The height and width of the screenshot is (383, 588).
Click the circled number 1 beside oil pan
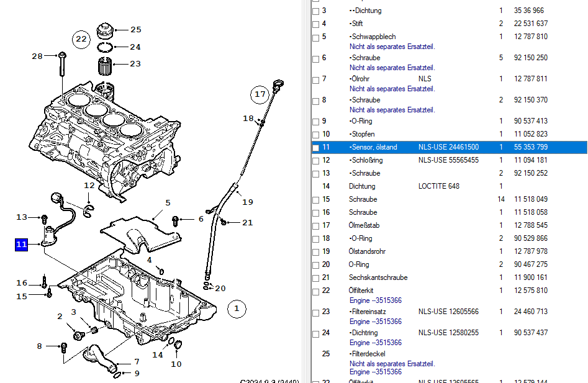coord(237,309)
